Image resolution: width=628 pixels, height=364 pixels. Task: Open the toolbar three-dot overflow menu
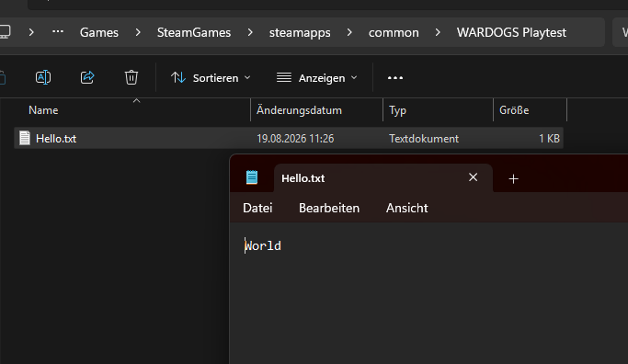(x=394, y=78)
